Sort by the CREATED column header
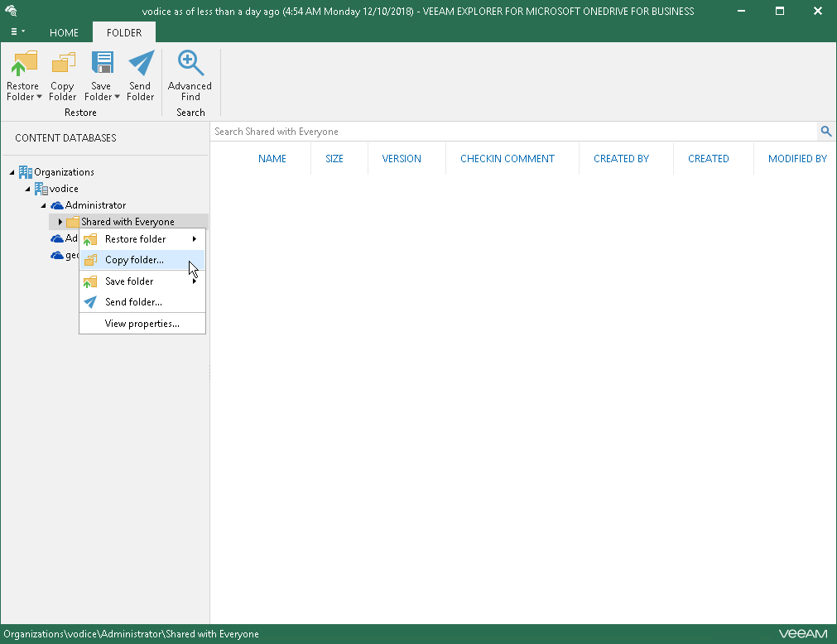 coord(709,158)
